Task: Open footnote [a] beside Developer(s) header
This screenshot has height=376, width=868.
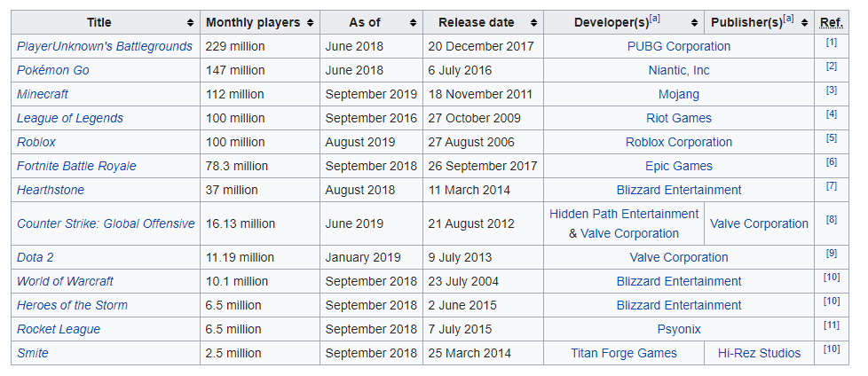Action: 655,19
